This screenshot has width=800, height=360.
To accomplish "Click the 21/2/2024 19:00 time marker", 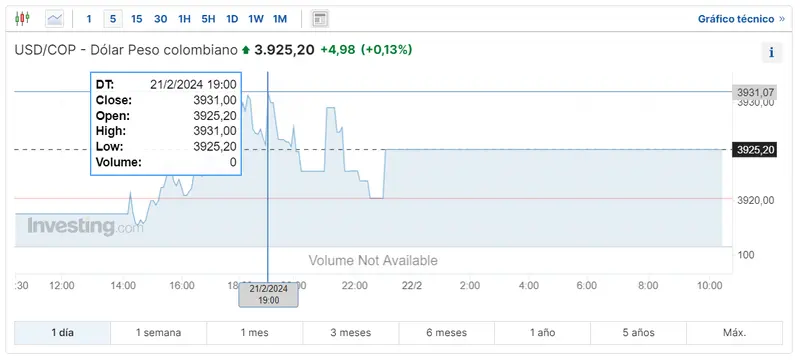I will click(268, 295).
